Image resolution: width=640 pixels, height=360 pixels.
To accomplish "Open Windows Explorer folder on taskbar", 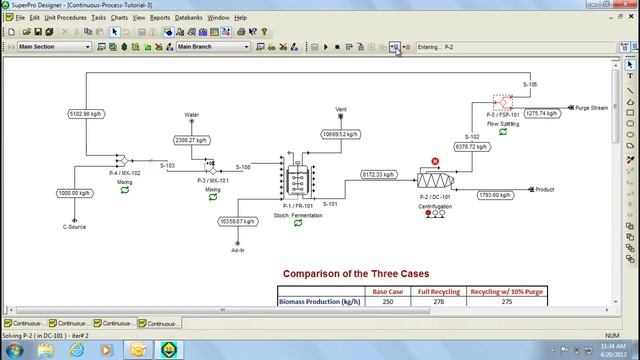I will pyautogui.click(x=46, y=350).
